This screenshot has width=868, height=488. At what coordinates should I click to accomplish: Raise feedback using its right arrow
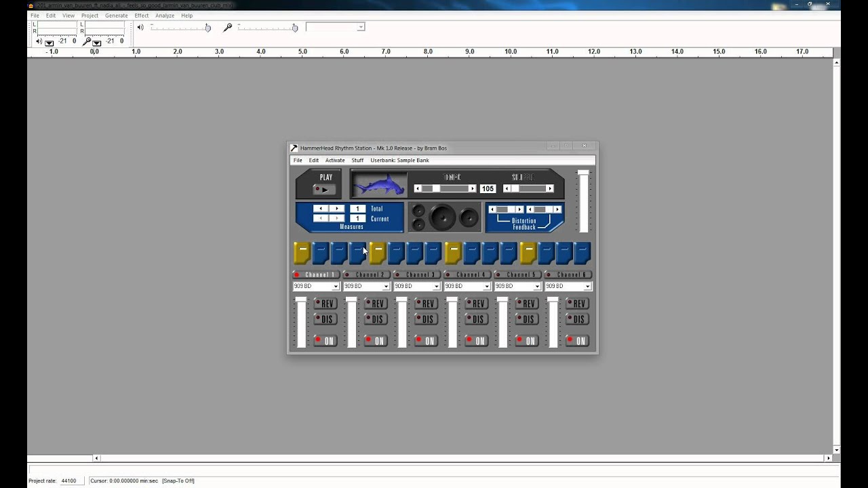click(557, 209)
